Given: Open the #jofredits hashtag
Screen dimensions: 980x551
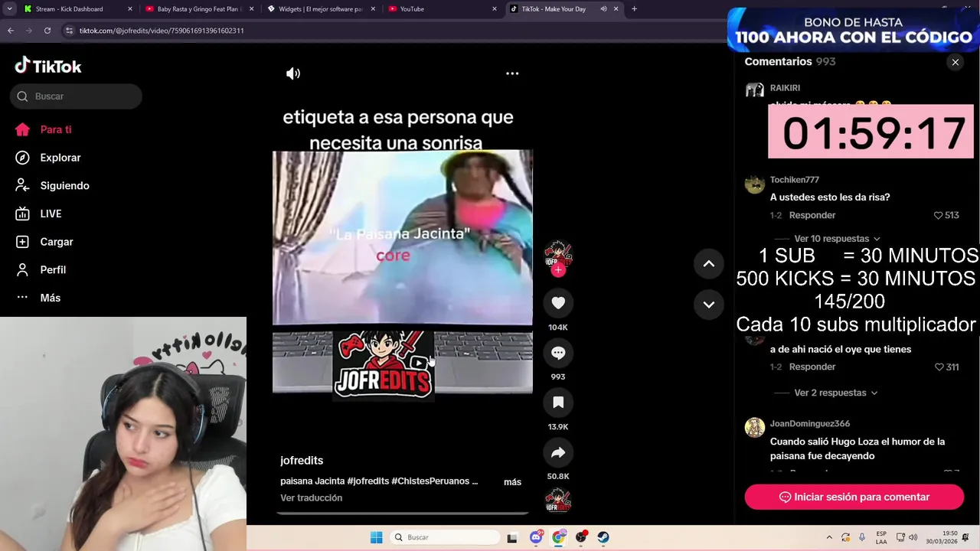Looking at the screenshot, I should point(368,481).
